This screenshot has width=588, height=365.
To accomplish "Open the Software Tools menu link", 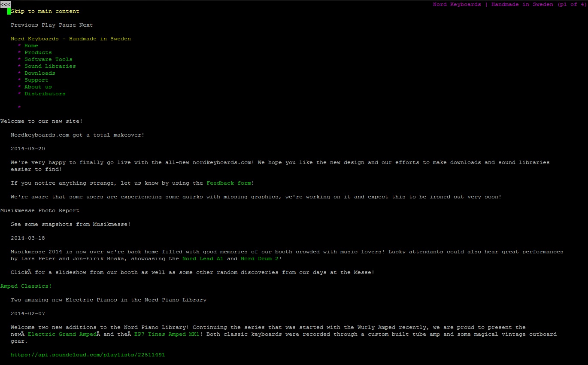I will (48, 59).
